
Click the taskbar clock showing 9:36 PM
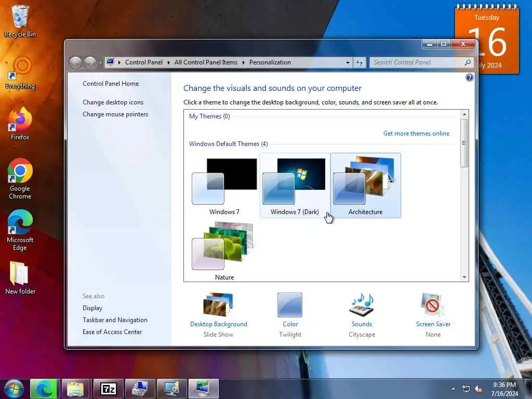click(x=504, y=389)
